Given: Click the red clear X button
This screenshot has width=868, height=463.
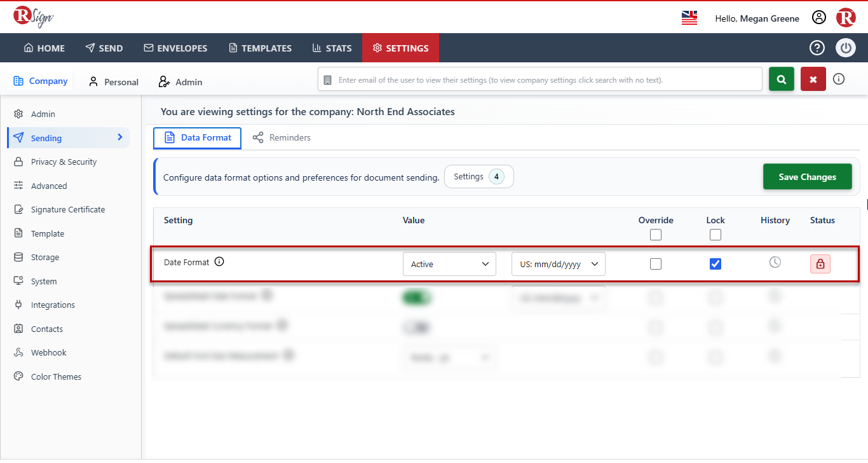Looking at the screenshot, I should [813, 79].
